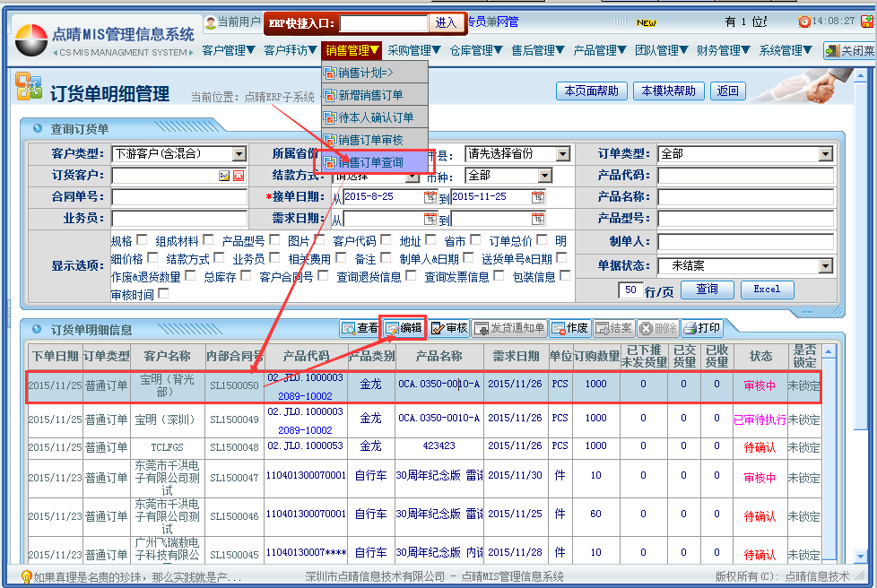Tick the 总库存 checkbox
Viewport: 877px width, 588px height.
tap(246, 277)
